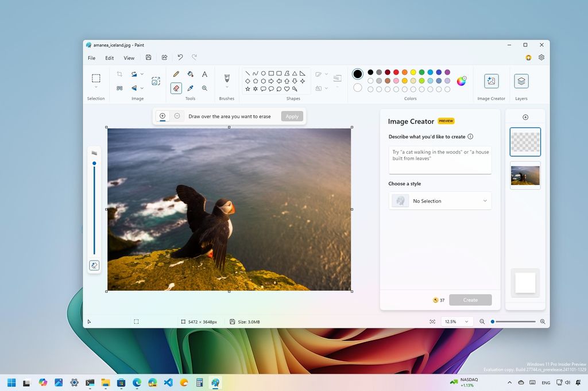Screen dimensions: 588x391
Task: Open the Style dropdown showing No Selection
Action: [439, 200]
